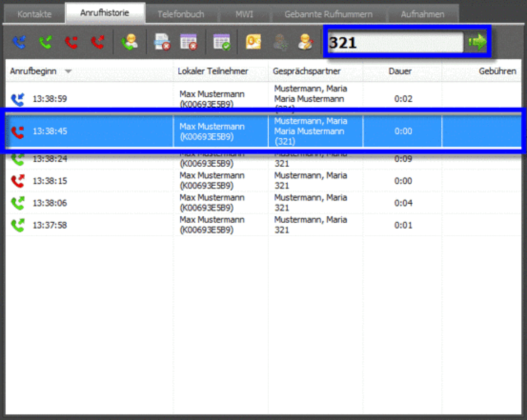Click the edit contact icon with pencil
The height and width of the screenshot is (420, 527).
(305, 42)
